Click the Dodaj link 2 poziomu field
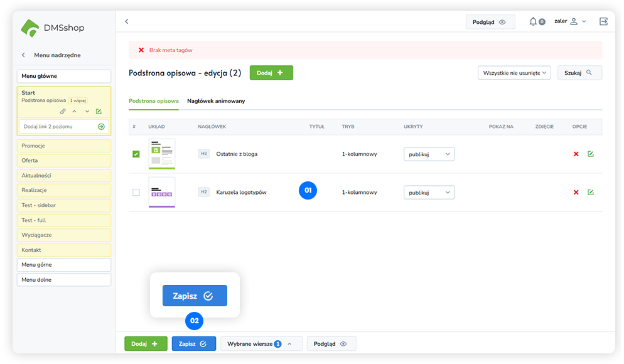This screenshot has height=364, width=624. [x=58, y=127]
